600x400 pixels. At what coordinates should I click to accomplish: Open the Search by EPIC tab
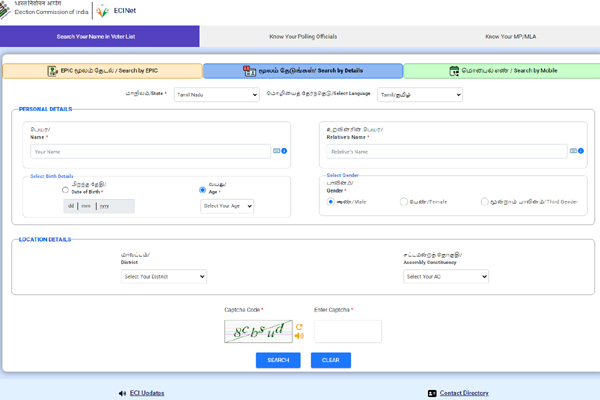coord(100,71)
